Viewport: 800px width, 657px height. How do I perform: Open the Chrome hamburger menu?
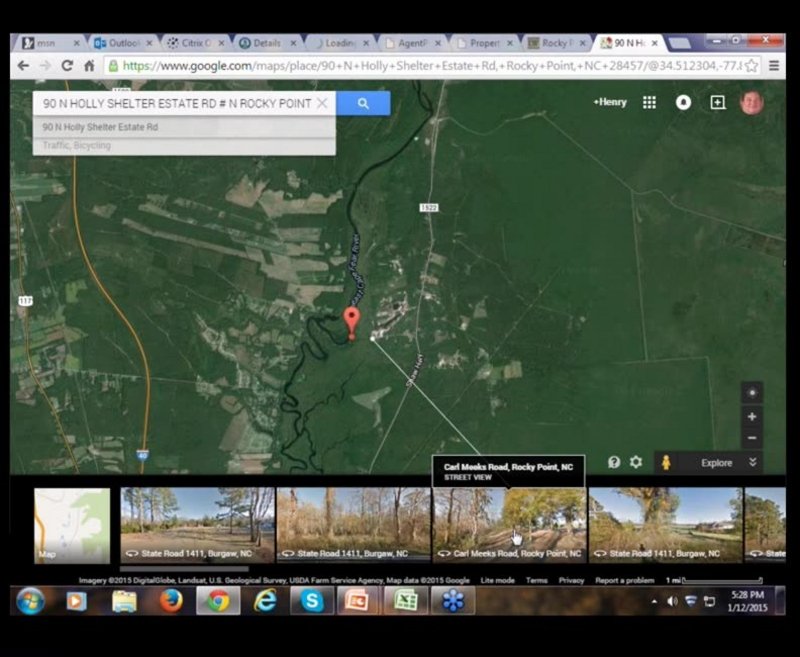(x=773, y=66)
